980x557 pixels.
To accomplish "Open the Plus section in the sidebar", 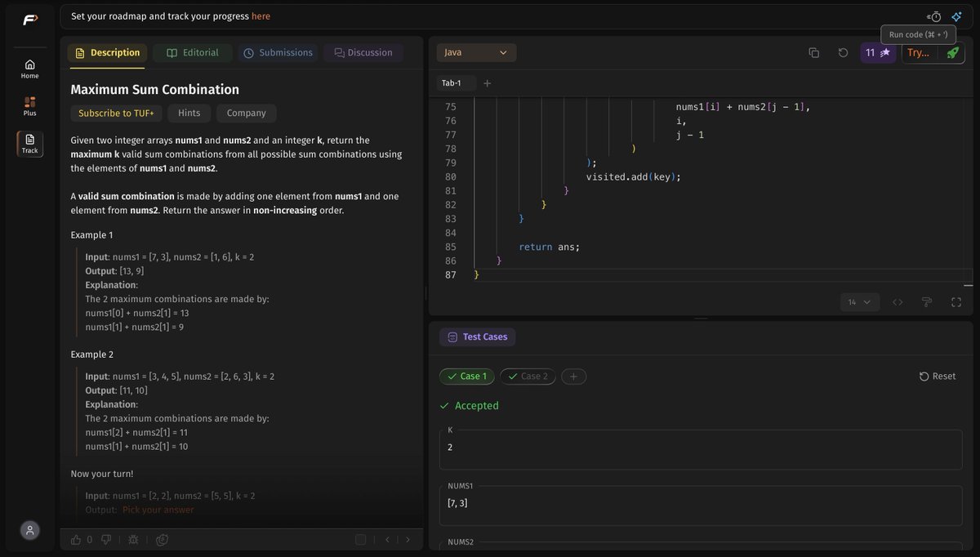I will point(30,106).
